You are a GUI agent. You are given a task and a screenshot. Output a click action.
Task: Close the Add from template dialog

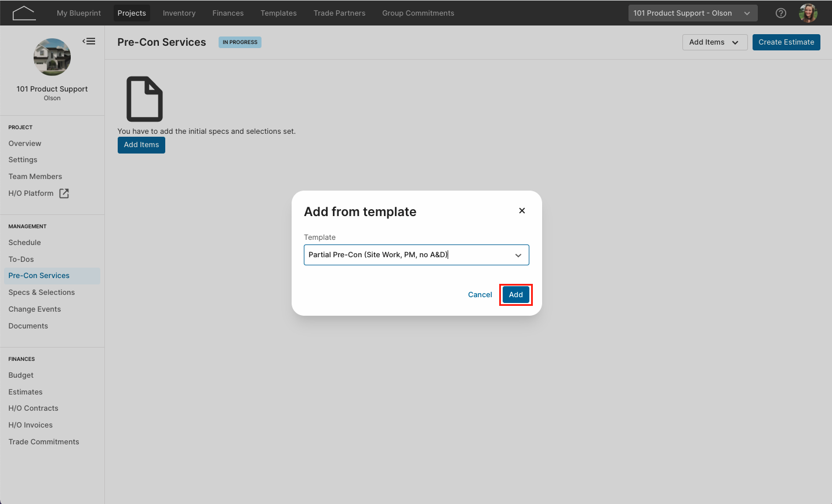point(522,211)
